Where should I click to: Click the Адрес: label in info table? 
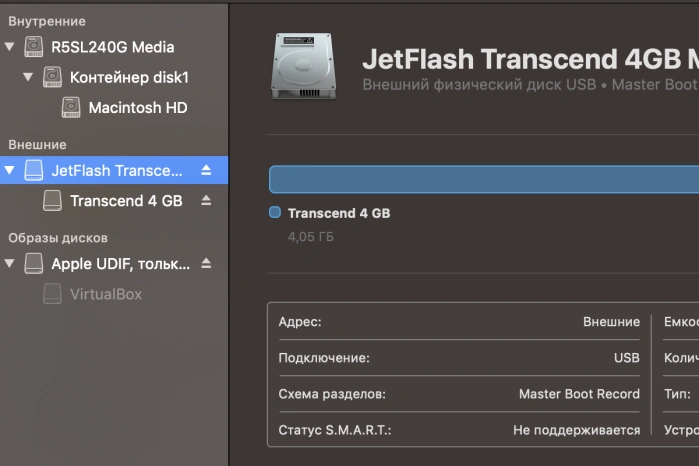click(x=300, y=322)
